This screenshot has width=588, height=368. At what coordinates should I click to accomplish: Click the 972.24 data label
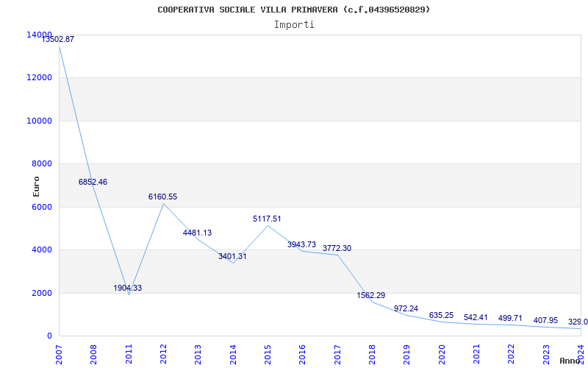(406, 308)
